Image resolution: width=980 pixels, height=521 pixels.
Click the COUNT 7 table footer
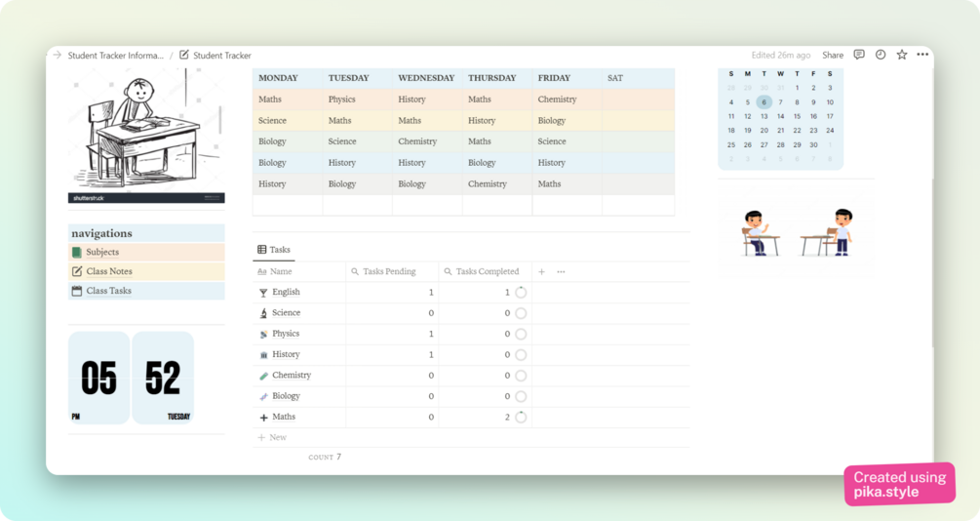325,458
